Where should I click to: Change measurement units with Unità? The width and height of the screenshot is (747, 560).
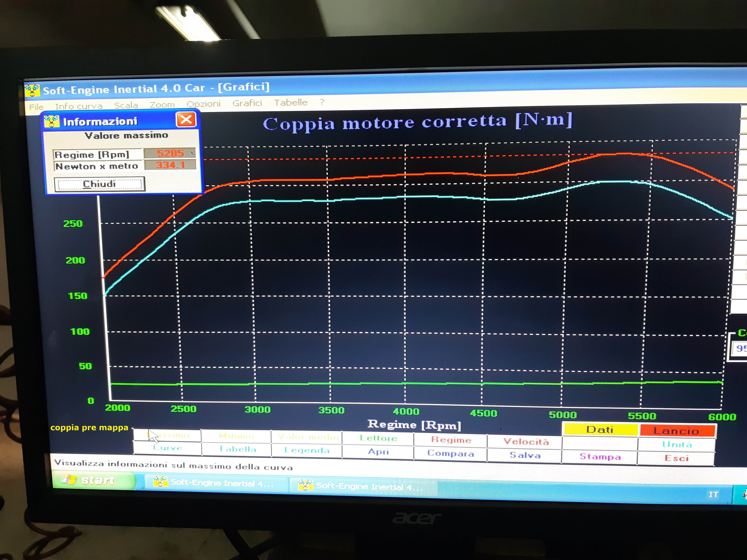click(x=677, y=445)
